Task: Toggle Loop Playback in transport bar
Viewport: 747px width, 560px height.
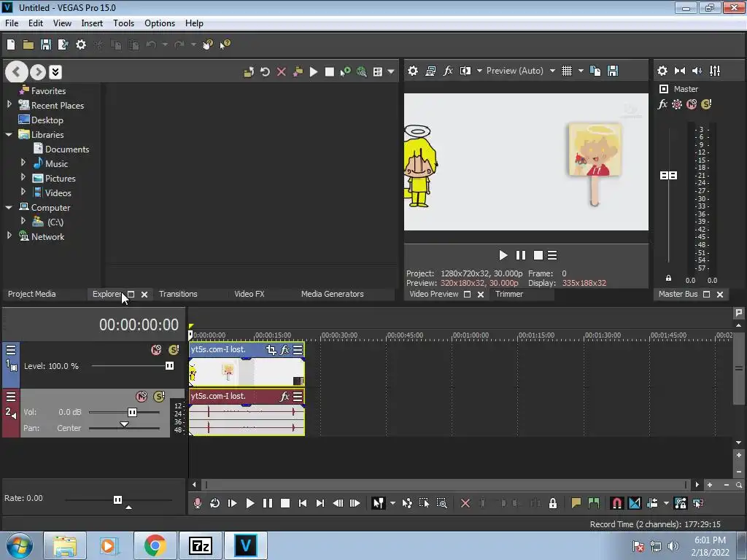Action: point(214,503)
